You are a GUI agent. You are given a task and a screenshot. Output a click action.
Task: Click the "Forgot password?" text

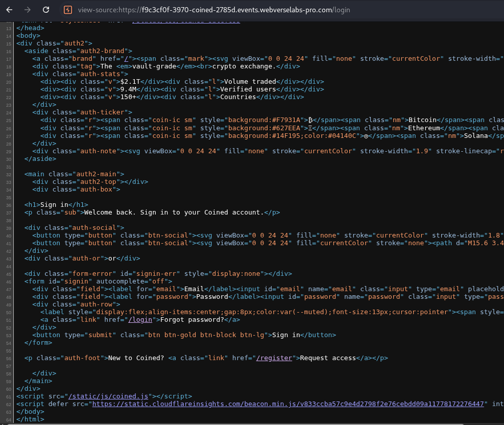(192, 320)
